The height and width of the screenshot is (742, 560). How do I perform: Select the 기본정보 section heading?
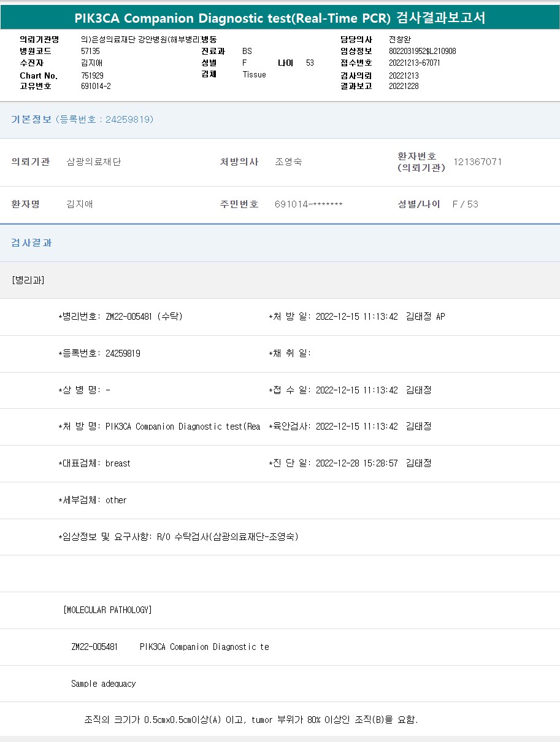(x=31, y=120)
